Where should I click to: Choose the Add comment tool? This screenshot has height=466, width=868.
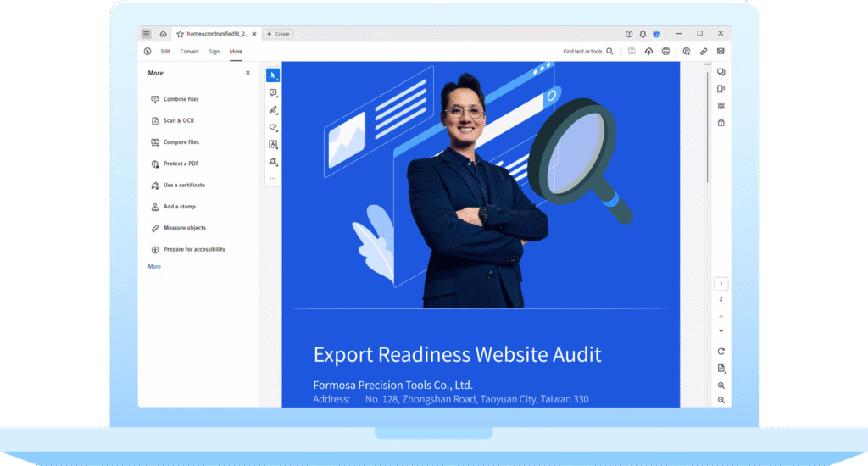point(273,93)
